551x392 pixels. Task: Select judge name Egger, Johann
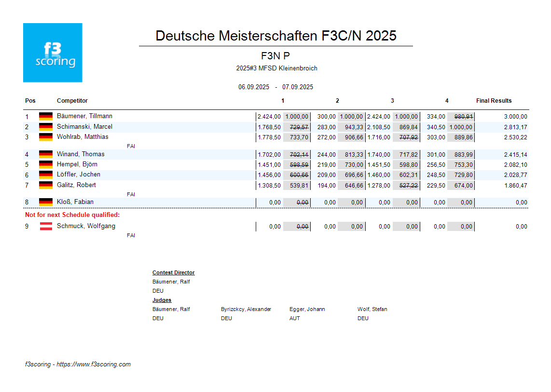coord(307,309)
